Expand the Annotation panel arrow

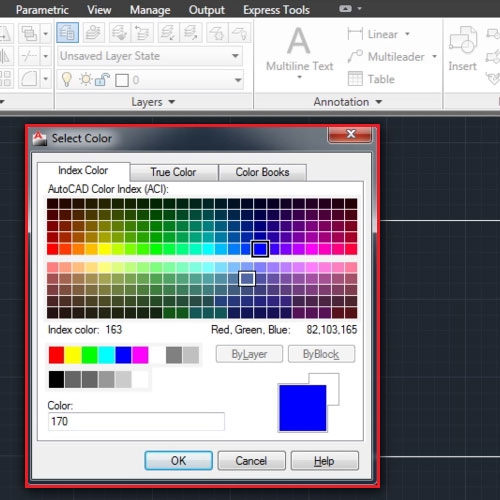coord(379,102)
